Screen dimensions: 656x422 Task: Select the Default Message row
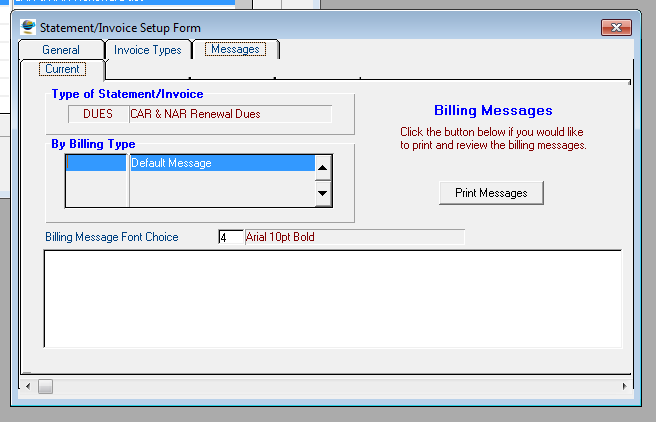pos(220,163)
